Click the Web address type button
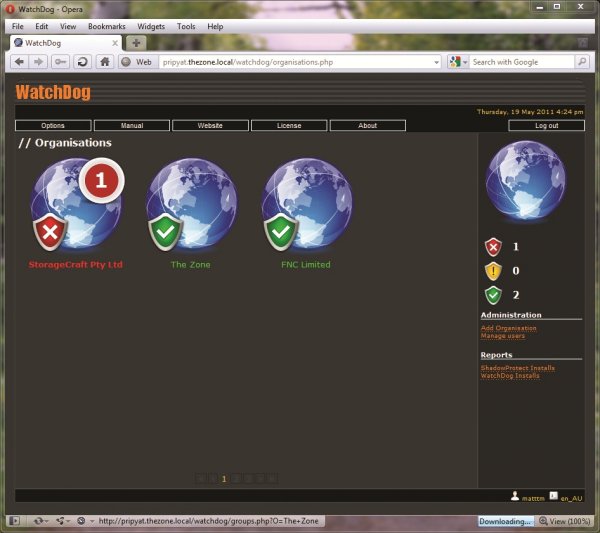600x533 pixels. point(138,62)
